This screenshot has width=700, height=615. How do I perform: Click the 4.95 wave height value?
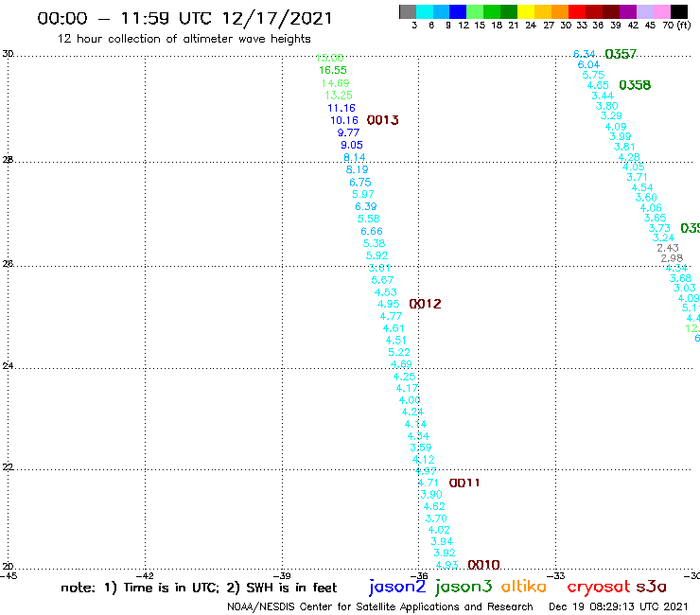pos(389,304)
